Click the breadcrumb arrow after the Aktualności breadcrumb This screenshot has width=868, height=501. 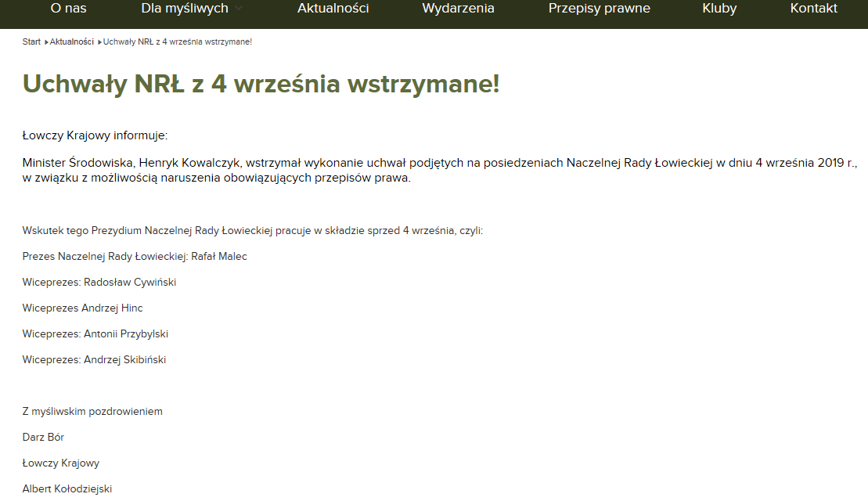click(x=99, y=41)
